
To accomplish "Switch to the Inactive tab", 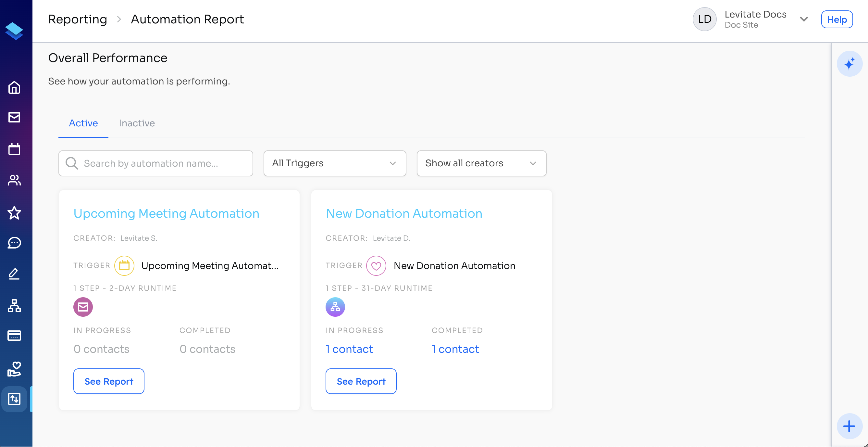I will [137, 123].
